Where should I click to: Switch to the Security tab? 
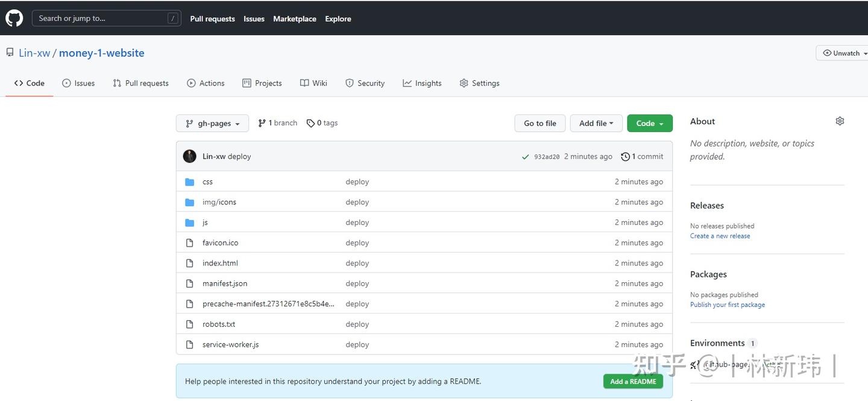pos(365,83)
